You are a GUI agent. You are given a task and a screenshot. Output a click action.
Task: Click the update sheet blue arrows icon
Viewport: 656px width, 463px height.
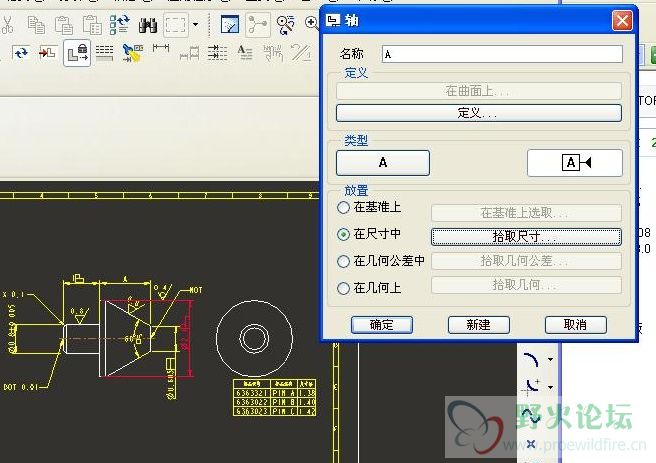coord(20,53)
